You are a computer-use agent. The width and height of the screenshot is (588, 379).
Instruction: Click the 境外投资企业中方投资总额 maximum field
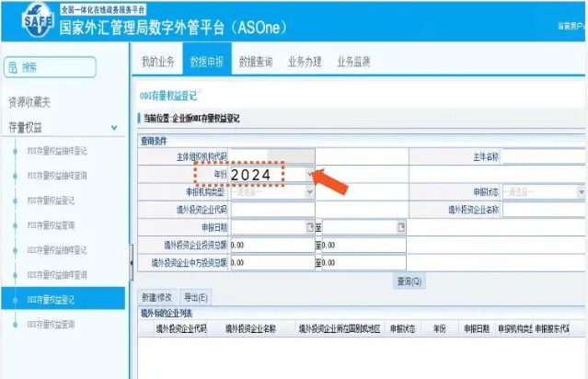coord(363,263)
